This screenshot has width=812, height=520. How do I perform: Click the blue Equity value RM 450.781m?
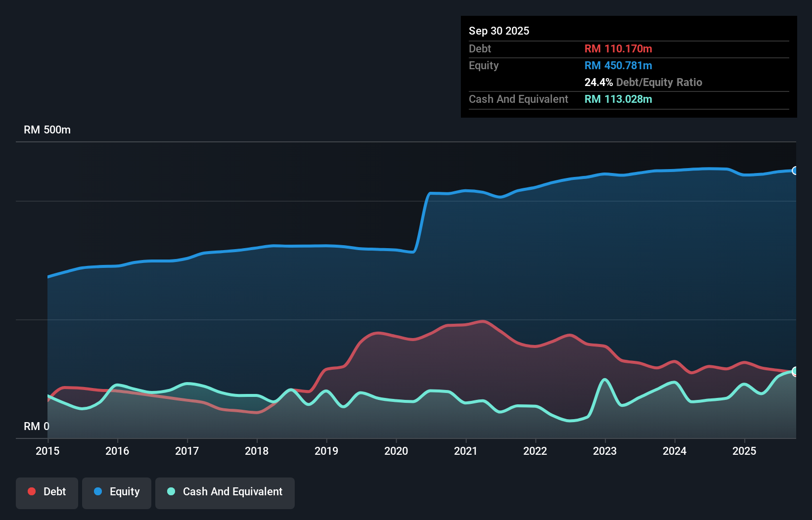[x=618, y=65]
